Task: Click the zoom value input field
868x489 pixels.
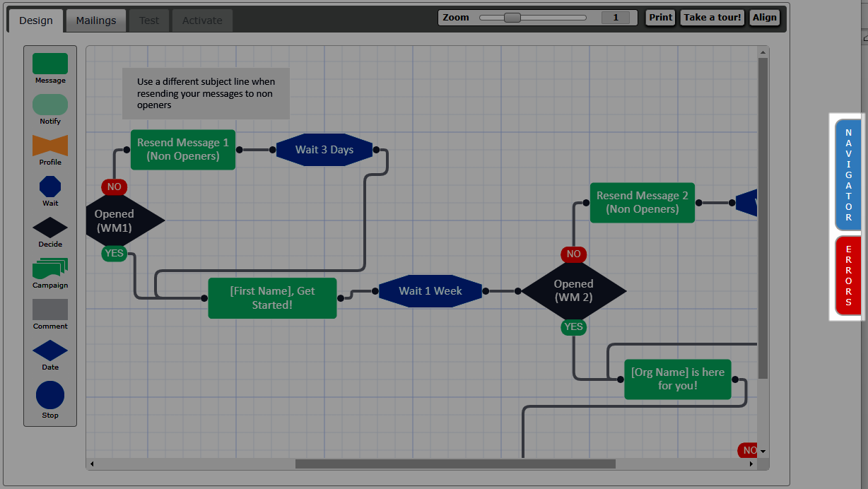Action: point(615,18)
